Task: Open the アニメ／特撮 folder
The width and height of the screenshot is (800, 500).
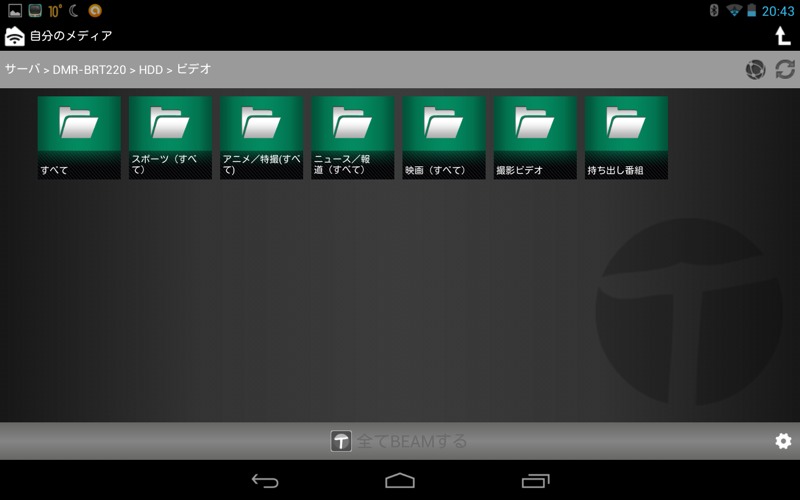Action: pos(261,138)
